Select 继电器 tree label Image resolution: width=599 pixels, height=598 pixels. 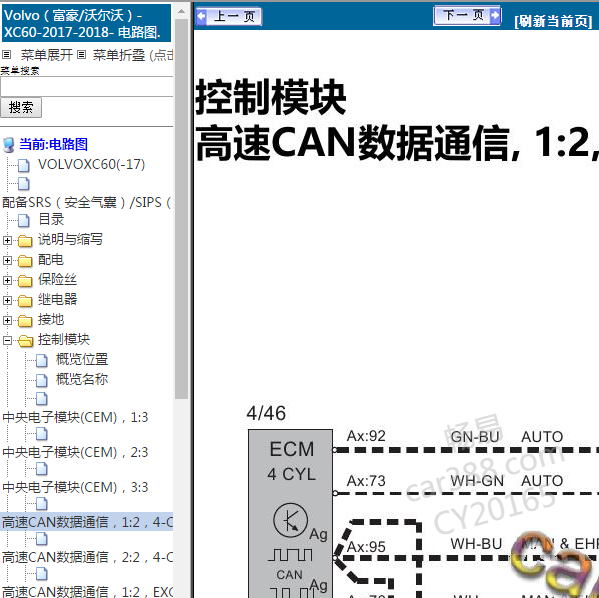[57, 299]
